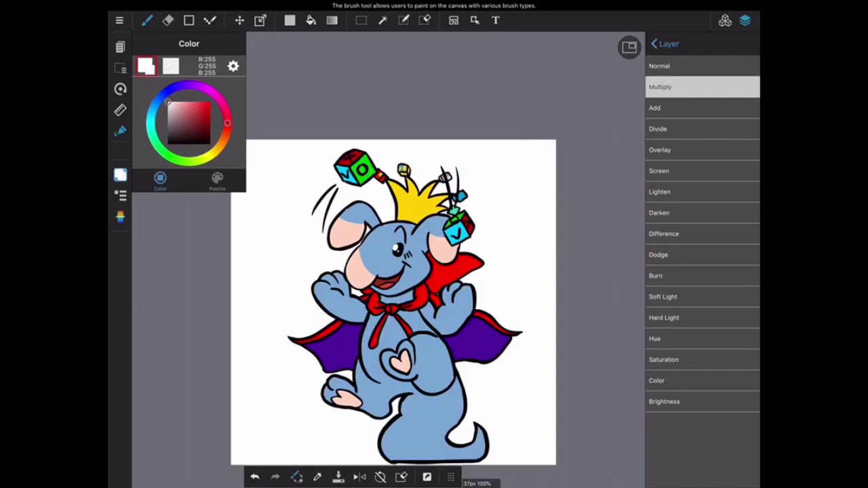The width and height of the screenshot is (868, 488).
Task: Activate the Eyedropper tool
Action: [317, 477]
